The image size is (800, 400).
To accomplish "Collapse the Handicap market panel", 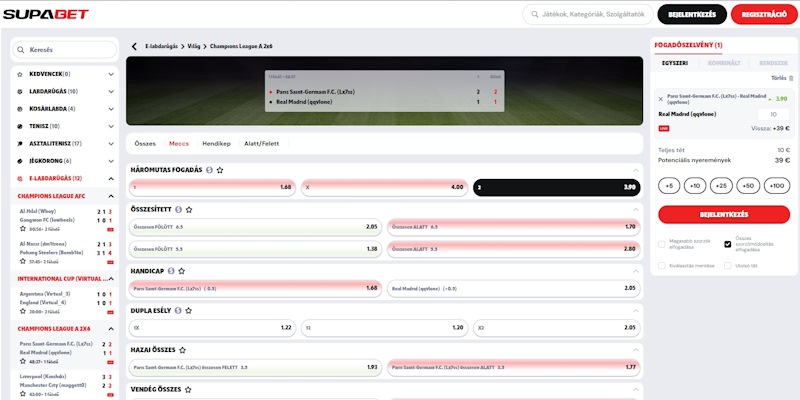I will coord(635,271).
